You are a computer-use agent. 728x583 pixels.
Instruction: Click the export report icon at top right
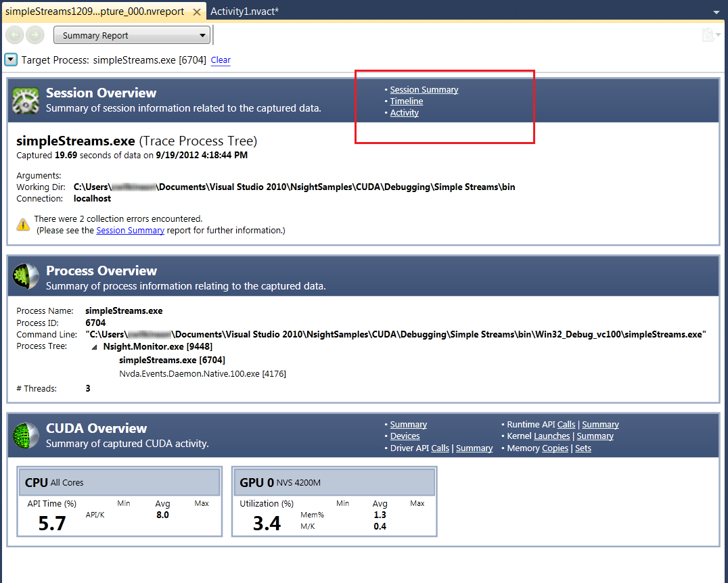[708, 35]
